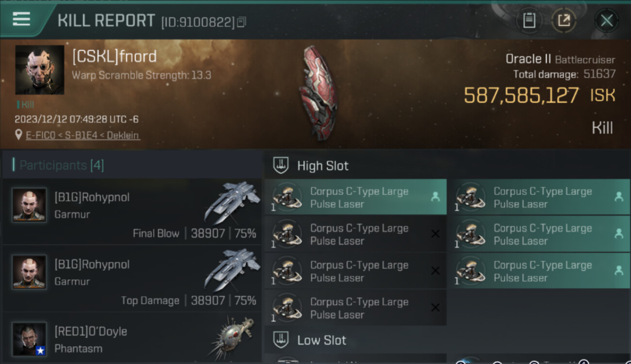The image size is (631, 364).
Task: Open the E-FIC0 < S-B1E4 < Deklein location link
Action: pos(83,135)
